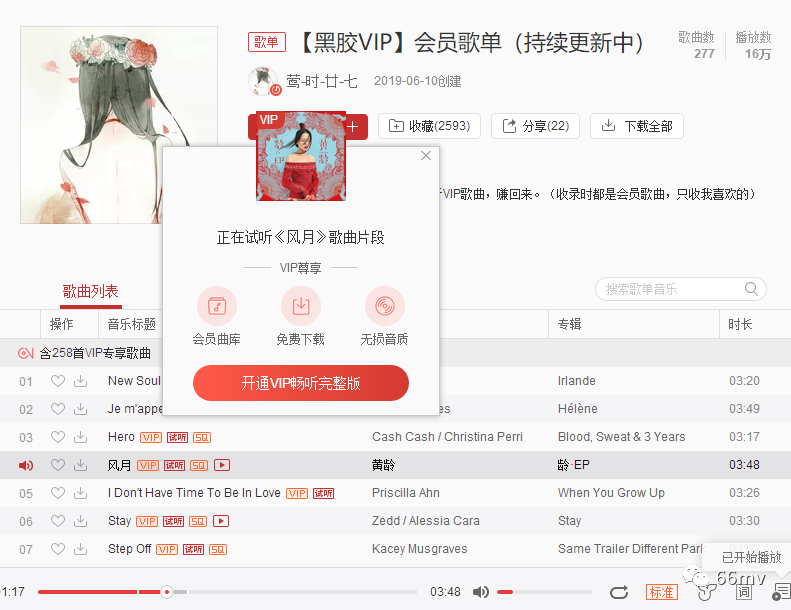This screenshot has width=791, height=610.
Task: Open 会员曲库 icon in popup
Action: pos(217,306)
